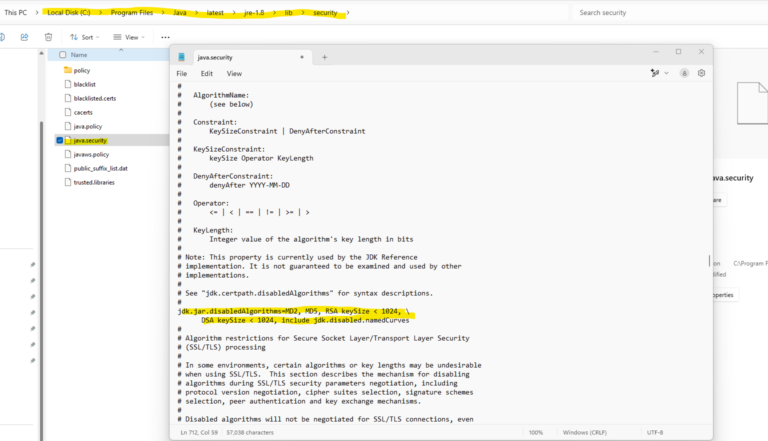The image size is (768, 441).
Task: Click the Notepad account profile icon
Action: click(685, 73)
